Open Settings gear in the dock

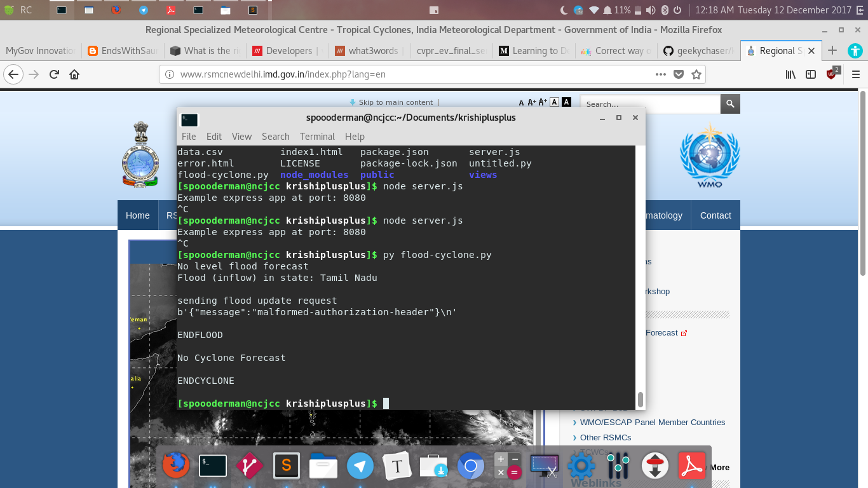(x=581, y=467)
